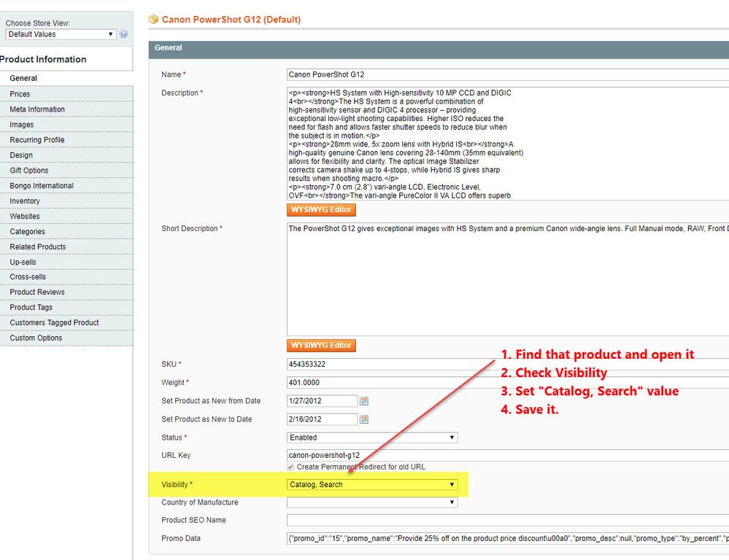Open the Custom Options tab
This screenshot has width=729, height=560.
pyautogui.click(x=36, y=338)
